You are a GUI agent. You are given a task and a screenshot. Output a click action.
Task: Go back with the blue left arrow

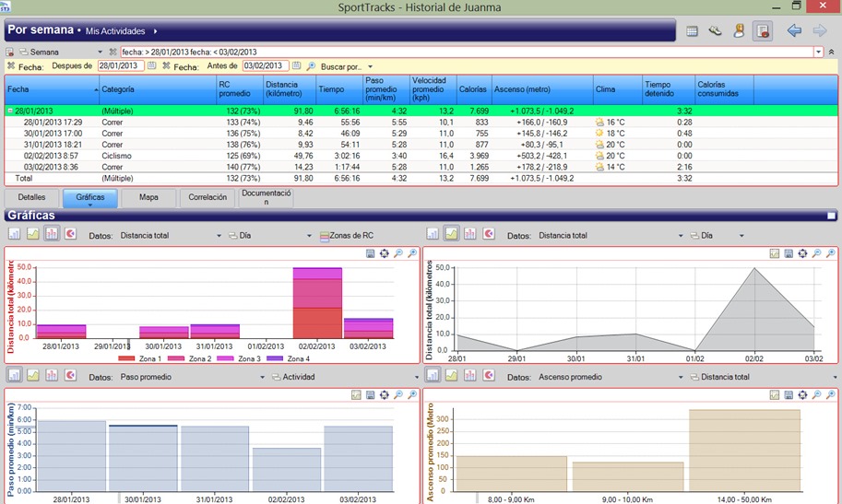coord(794,30)
